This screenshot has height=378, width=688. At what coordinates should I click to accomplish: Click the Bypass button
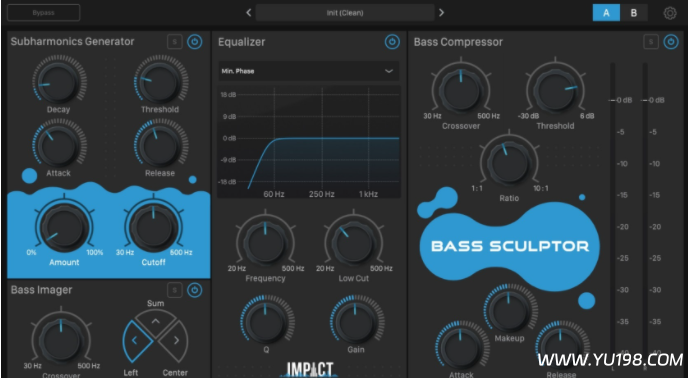[x=44, y=13]
